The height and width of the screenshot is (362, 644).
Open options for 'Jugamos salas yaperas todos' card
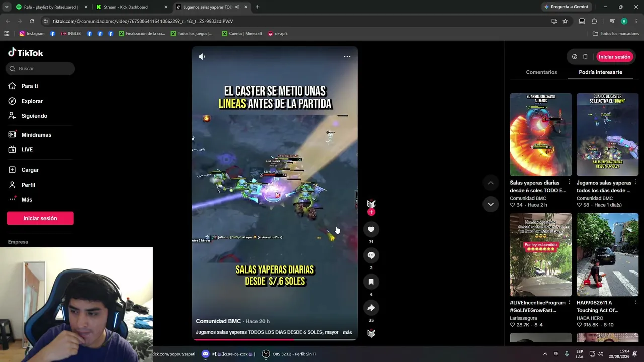(636, 183)
